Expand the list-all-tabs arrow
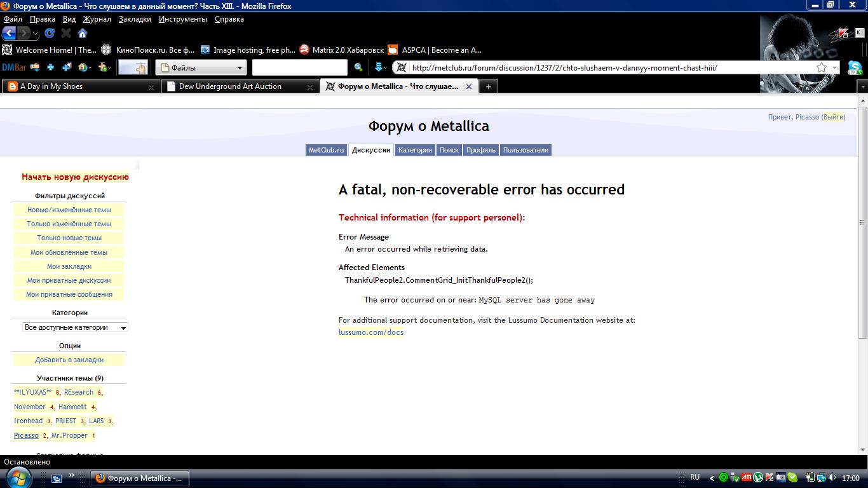Image resolution: width=868 pixels, height=488 pixels. click(862, 86)
